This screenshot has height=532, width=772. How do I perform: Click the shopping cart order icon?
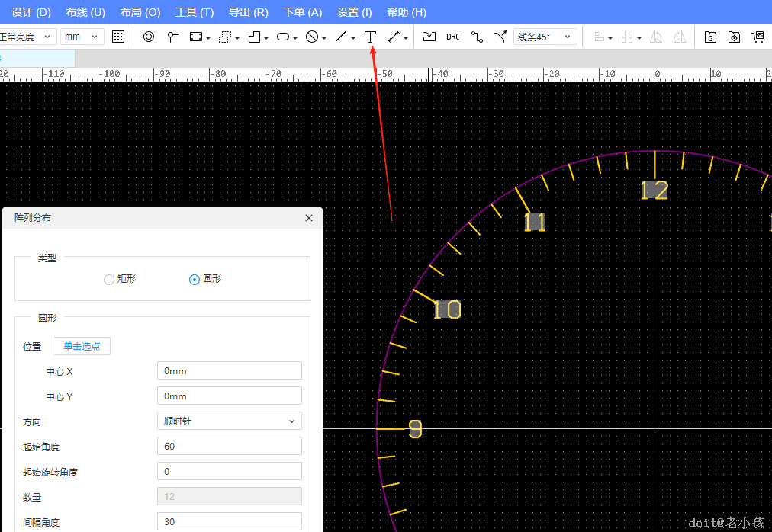point(758,37)
